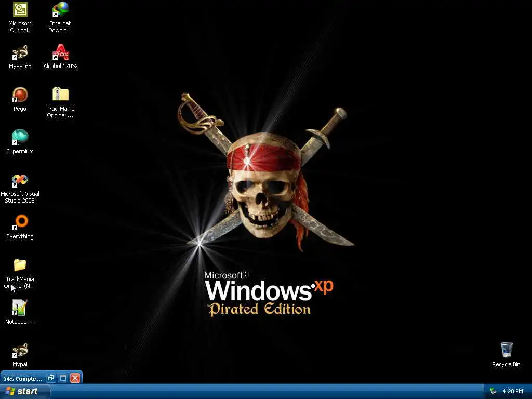Open the Start menu

(25, 391)
